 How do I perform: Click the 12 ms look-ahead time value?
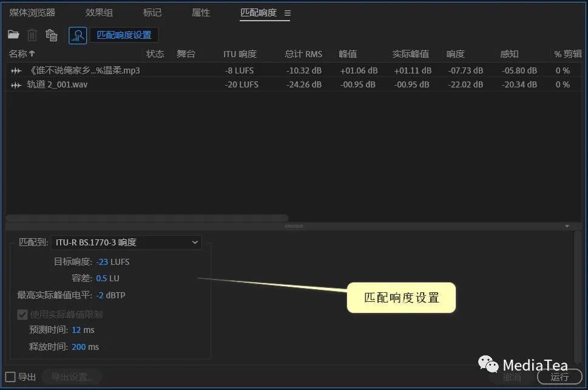point(76,330)
